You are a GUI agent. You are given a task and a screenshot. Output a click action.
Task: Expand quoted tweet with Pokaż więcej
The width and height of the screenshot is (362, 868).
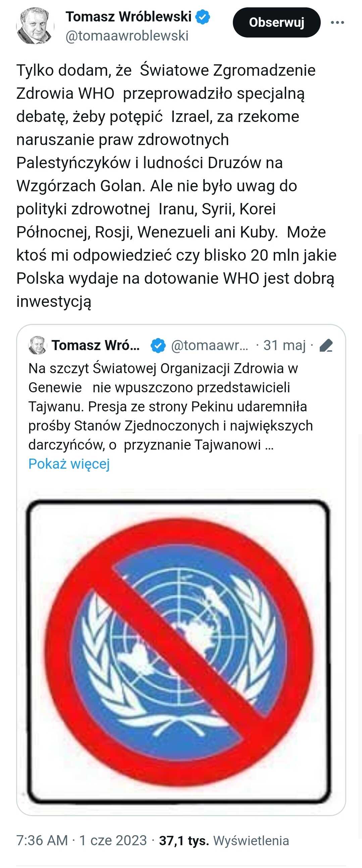69,464
